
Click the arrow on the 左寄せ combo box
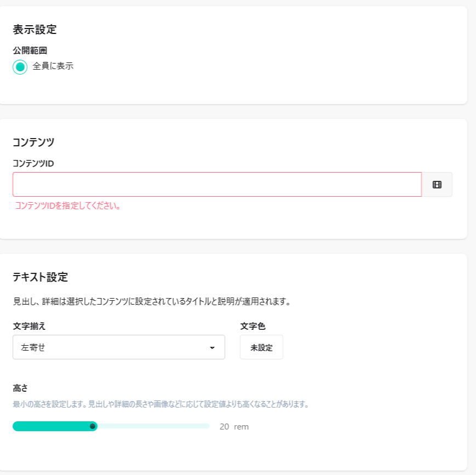tap(212, 347)
